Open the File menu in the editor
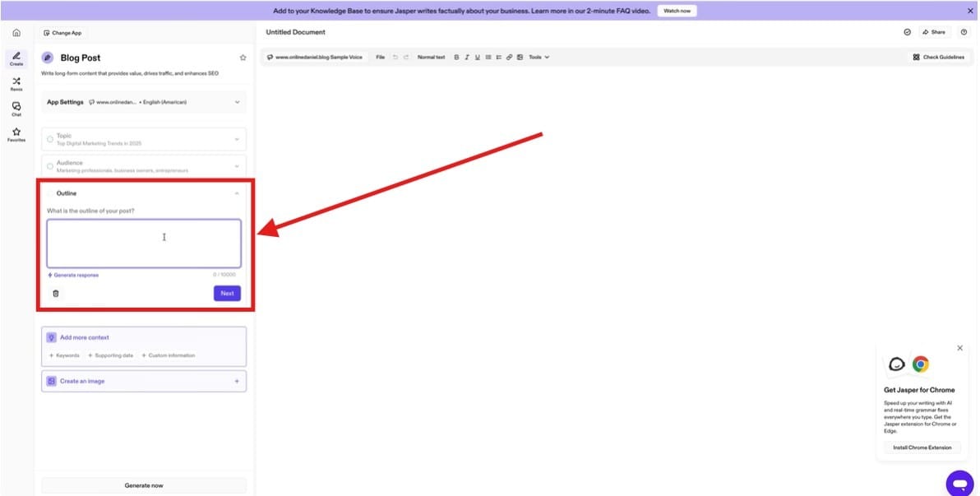The width and height of the screenshot is (980, 496). tap(380, 57)
